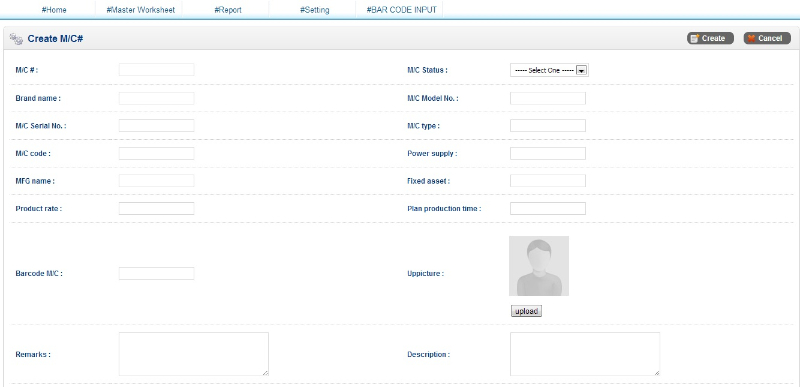The width and height of the screenshot is (800, 387).
Task: Click the placeholder avatar picture thumbnail
Action: click(539, 266)
